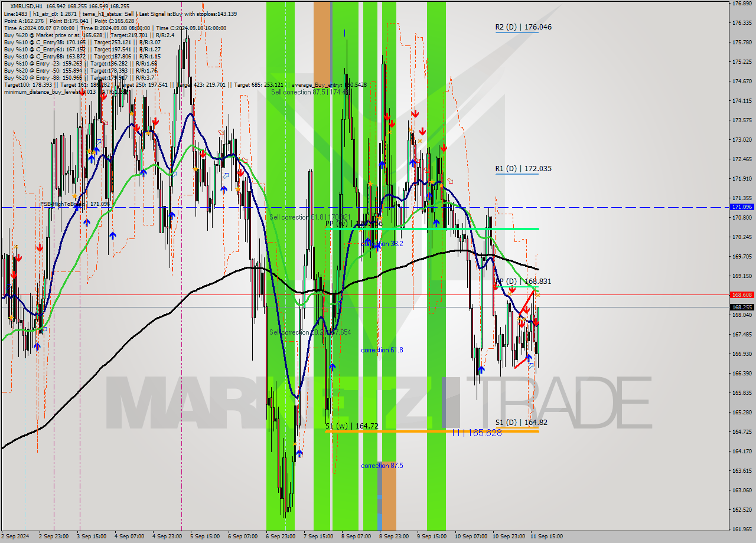
Task: Click the 'R2 (D) | 176.046' resistance label
Action: (523, 27)
